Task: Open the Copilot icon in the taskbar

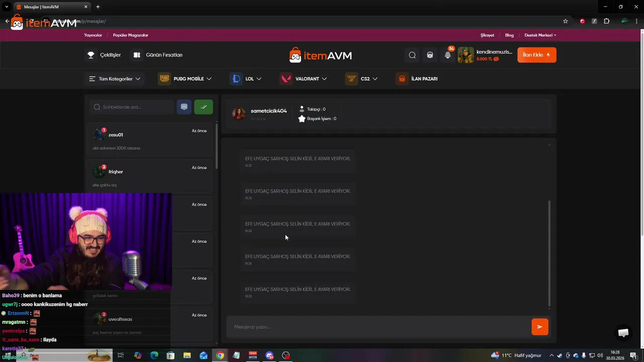Action: coord(138,355)
